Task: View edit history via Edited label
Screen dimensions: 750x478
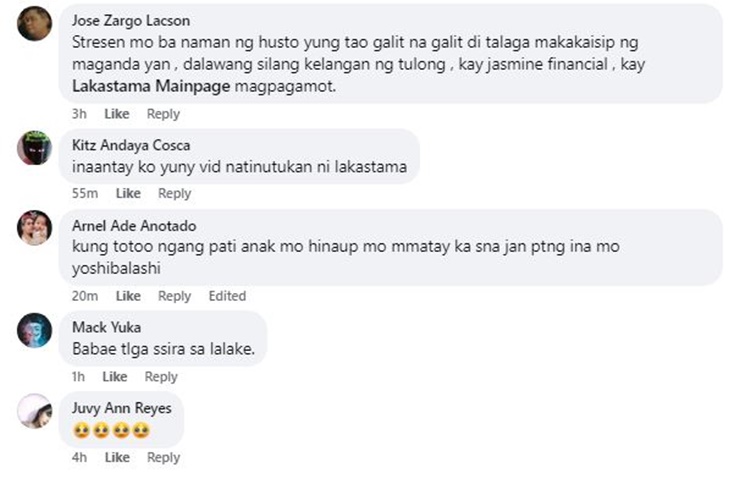Action: [x=227, y=296]
